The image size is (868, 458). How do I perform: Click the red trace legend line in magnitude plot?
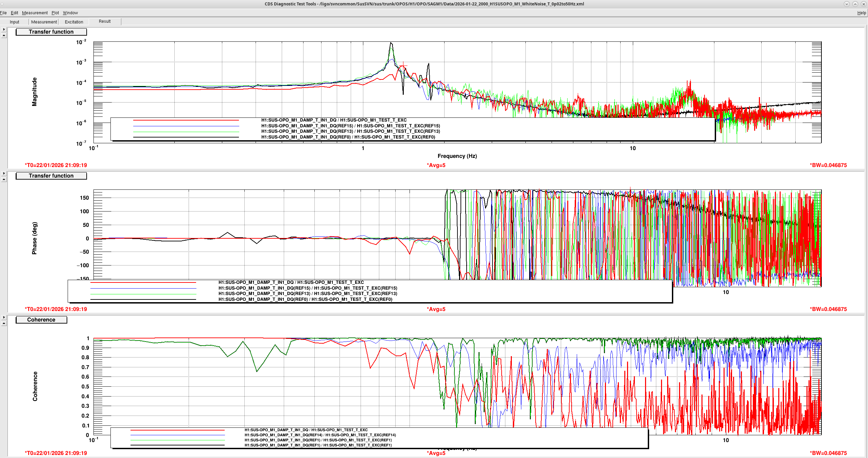tap(186, 120)
